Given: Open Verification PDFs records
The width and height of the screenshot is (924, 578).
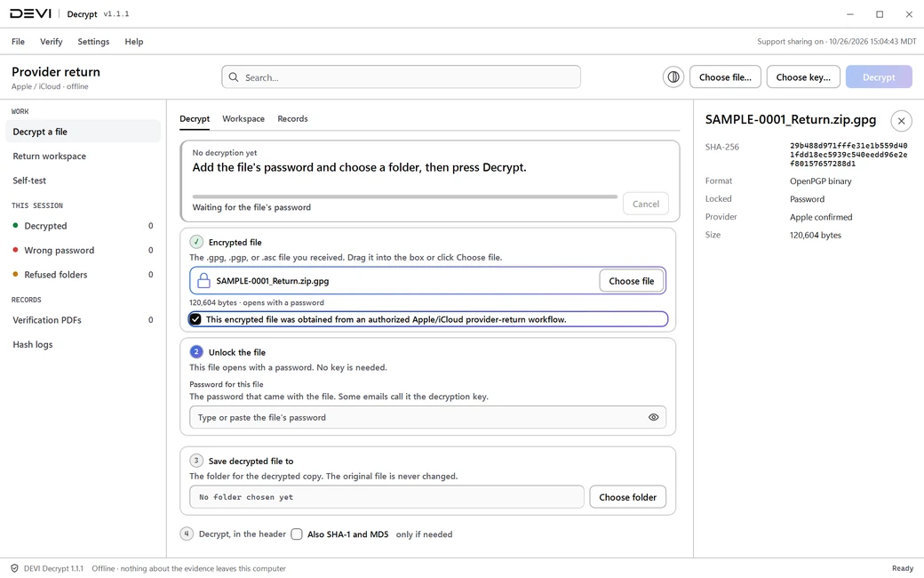Looking at the screenshot, I should point(84,319).
